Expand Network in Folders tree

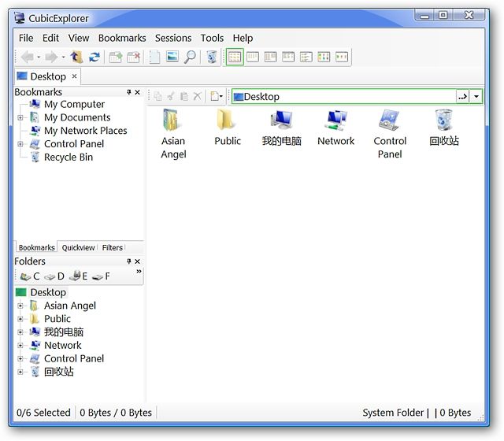coord(20,345)
